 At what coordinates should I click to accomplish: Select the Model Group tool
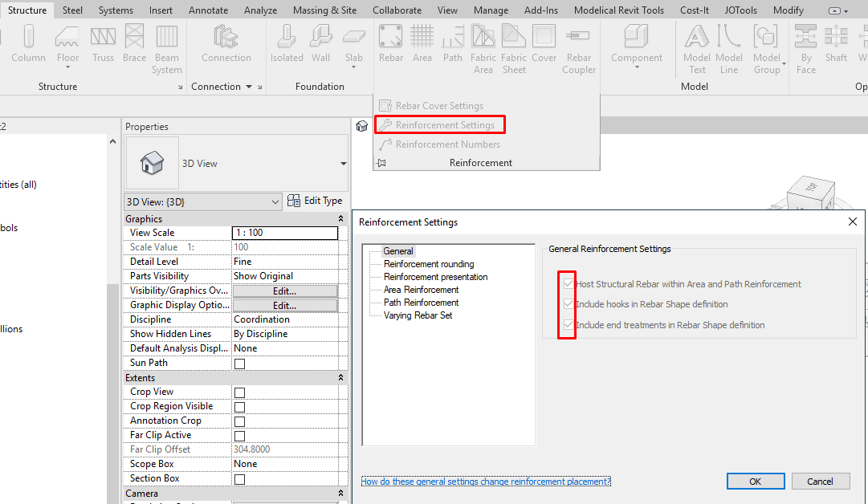(x=767, y=49)
